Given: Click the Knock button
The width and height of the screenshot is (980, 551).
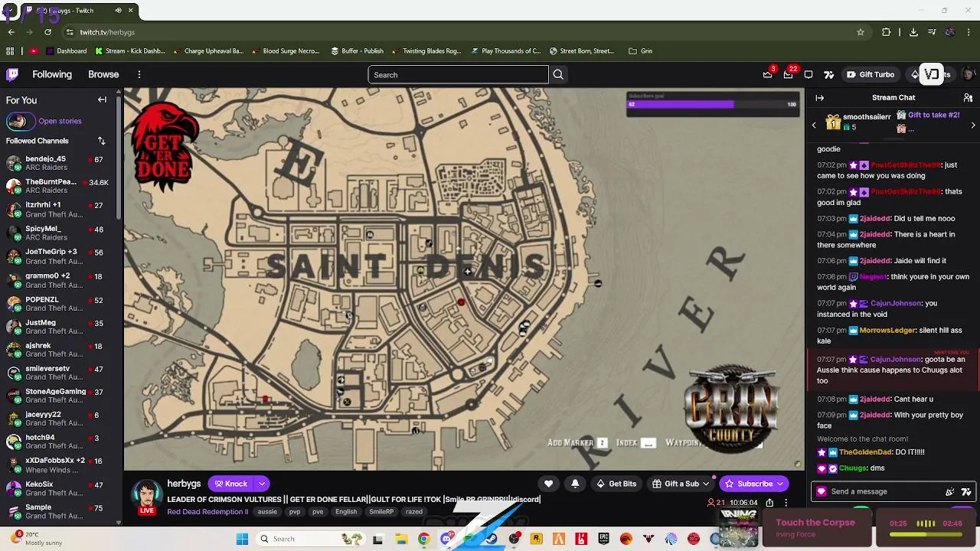Looking at the screenshot, I should click(x=231, y=484).
